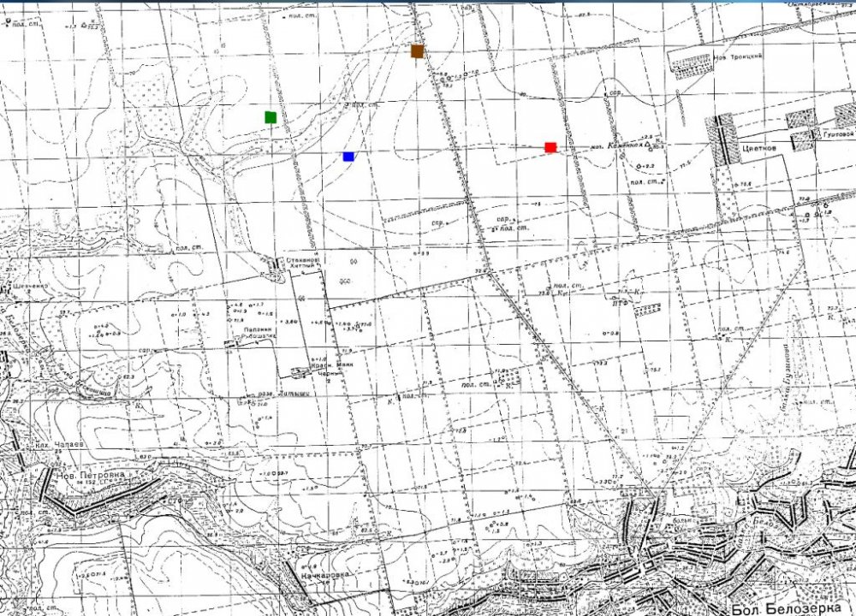Click the brown square map marker

(417, 51)
